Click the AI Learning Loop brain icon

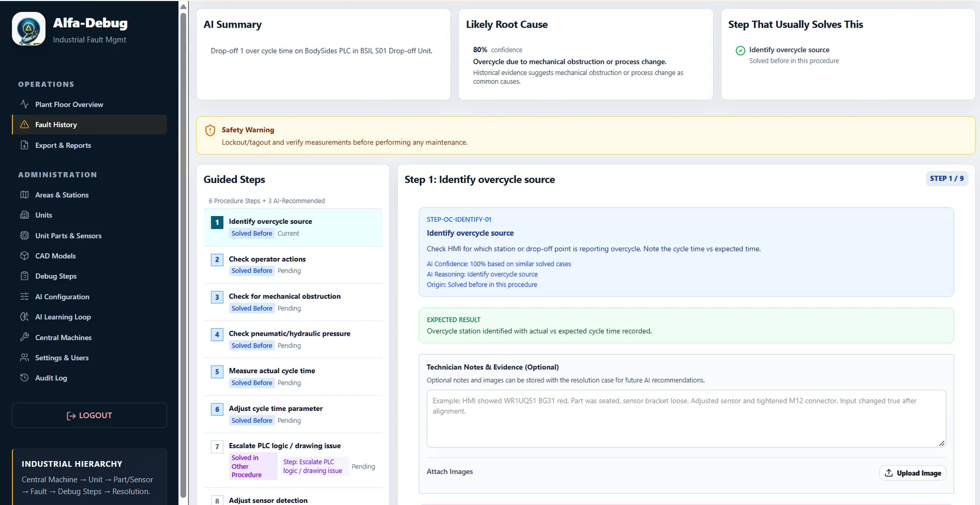pyautogui.click(x=24, y=317)
